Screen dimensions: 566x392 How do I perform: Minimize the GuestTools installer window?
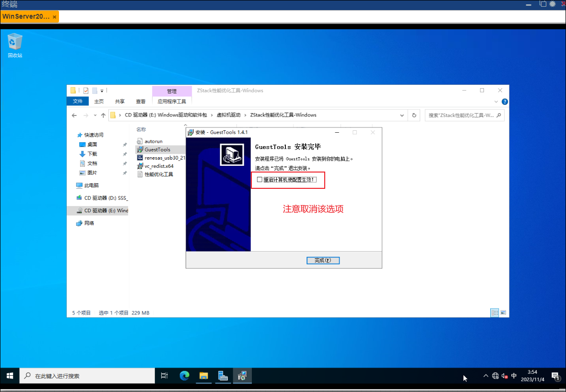tap(337, 132)
